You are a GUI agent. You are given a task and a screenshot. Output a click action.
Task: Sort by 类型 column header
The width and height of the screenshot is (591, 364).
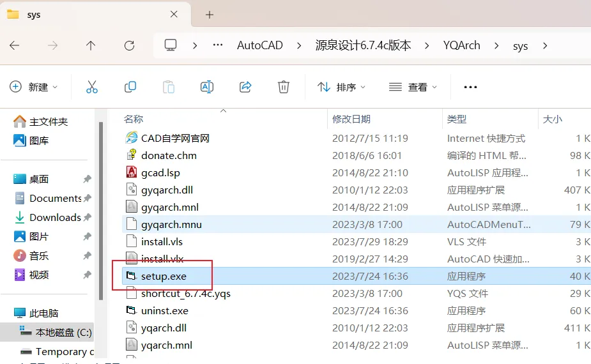pyautogui.click(x=457, y=119)
